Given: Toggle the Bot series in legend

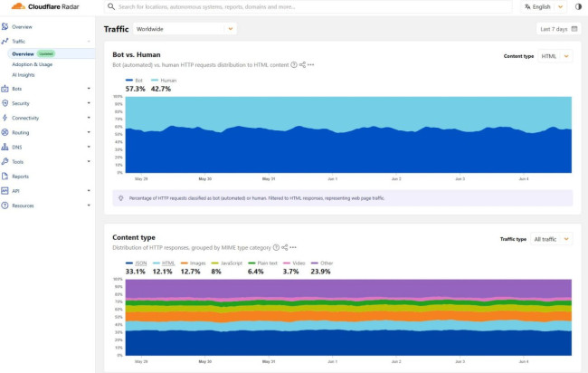Looking at the screenshot, I should click(134, 81).
